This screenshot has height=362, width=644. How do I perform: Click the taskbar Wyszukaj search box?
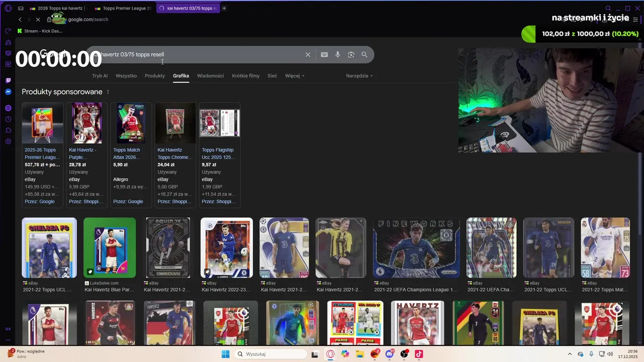[x=270, y=354]
